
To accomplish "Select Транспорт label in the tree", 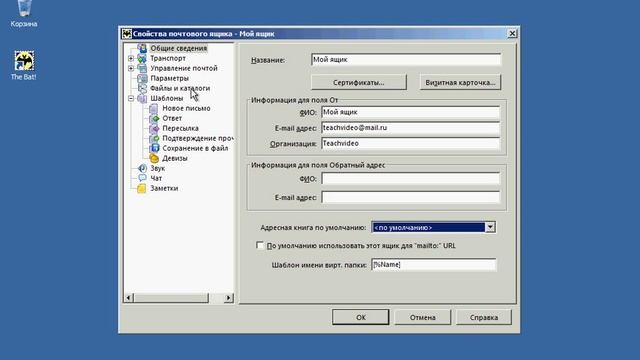I will pos(168,58).
